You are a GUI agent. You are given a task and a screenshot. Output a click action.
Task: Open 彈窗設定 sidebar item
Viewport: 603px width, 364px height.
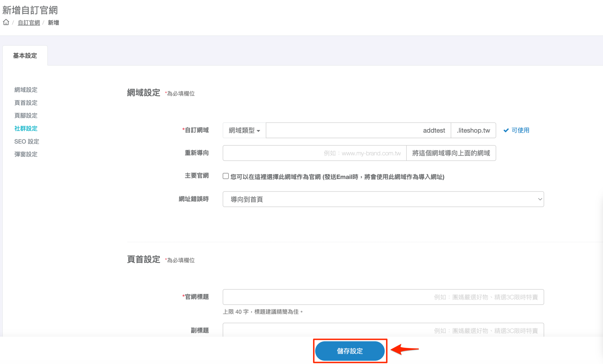click(26, 154)
